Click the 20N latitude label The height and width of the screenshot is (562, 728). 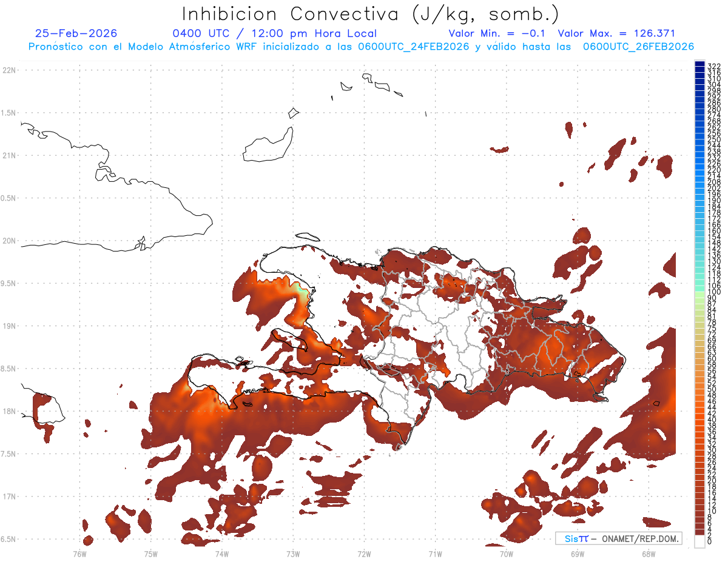point(9,241)
